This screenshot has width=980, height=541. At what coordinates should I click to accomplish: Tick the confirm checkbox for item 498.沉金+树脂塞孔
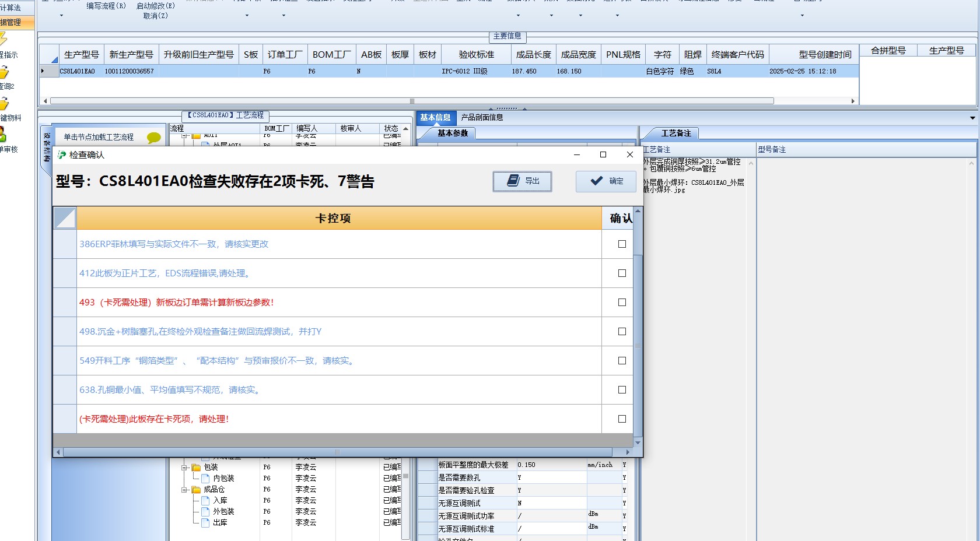[622, 332]
